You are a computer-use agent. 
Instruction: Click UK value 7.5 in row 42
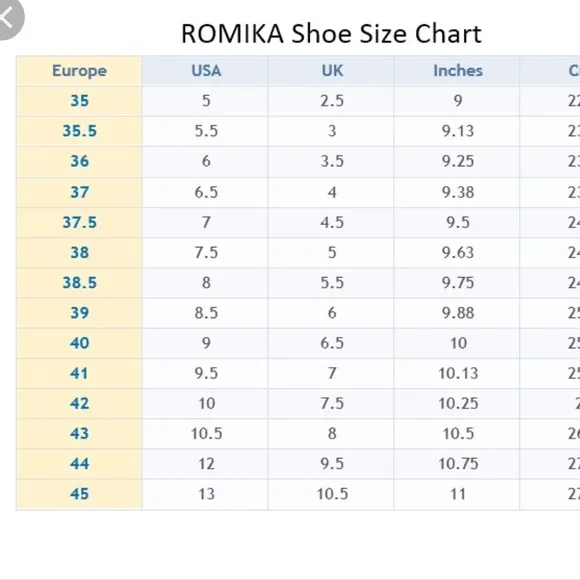tap(332, 403)
